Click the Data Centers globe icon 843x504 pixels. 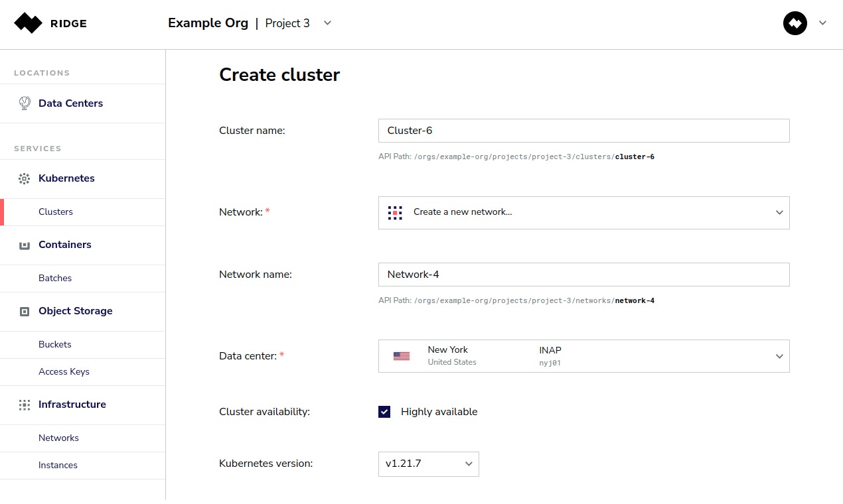(25, 103)
